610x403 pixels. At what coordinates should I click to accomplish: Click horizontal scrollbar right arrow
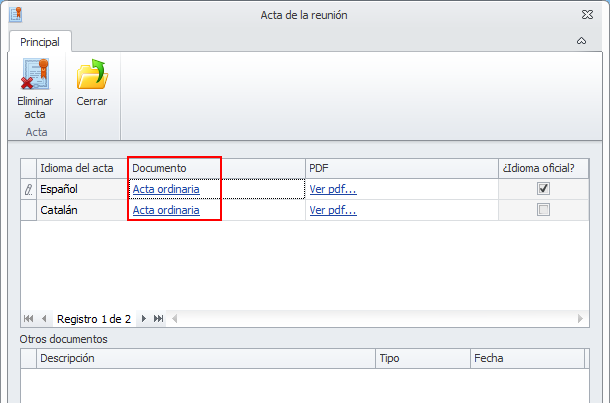[x=580, y=319]
